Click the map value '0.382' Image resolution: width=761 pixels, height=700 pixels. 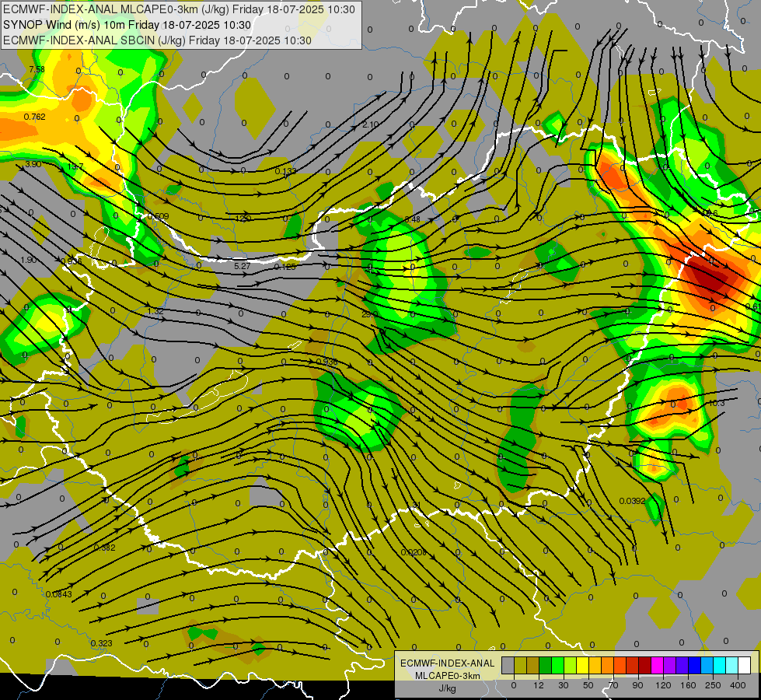[104, 548]
